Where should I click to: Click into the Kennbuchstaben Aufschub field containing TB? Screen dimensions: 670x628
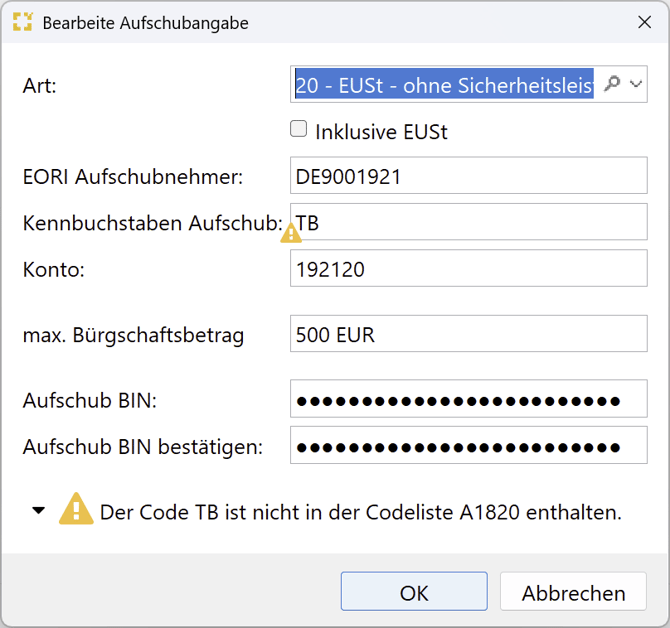pyautogui.click(x=468, y=223)
